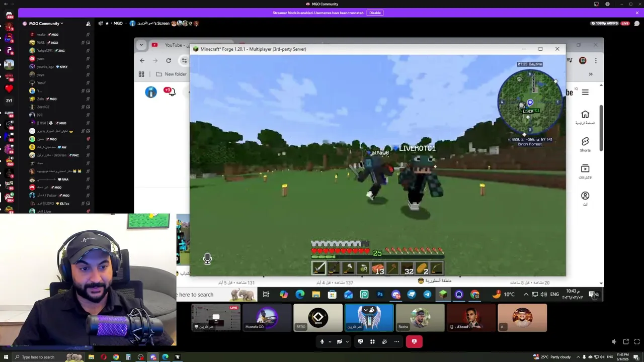Mute the microphone in call controls
The image size is (644, 362).
pyautogui.click(x=322, y=341)
